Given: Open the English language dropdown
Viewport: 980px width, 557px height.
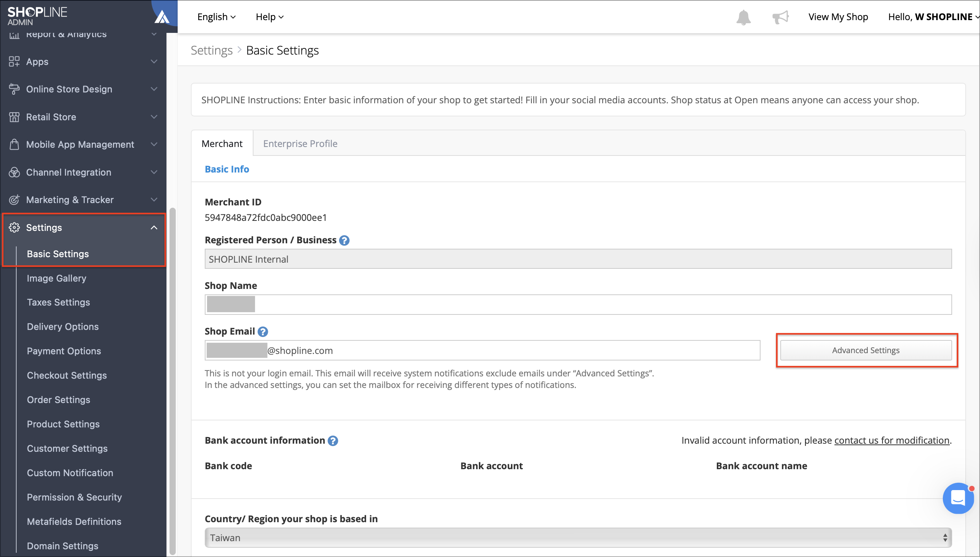Looking at the screenshot, I should [216, 17].
